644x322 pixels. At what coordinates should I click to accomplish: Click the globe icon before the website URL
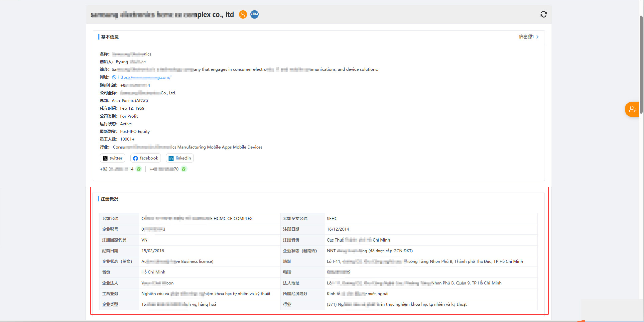point(114,77)
